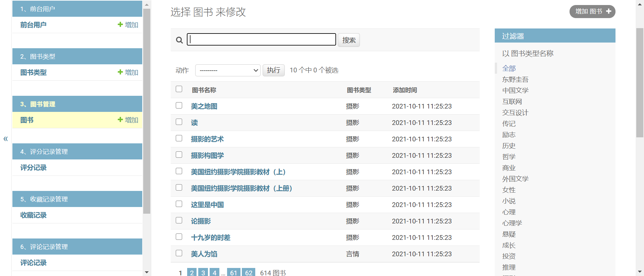The image size is (644, 276).
Task: Collapse sidebar with double-chevron toggle
Action: pyautogui.click(x=5, y=139)
